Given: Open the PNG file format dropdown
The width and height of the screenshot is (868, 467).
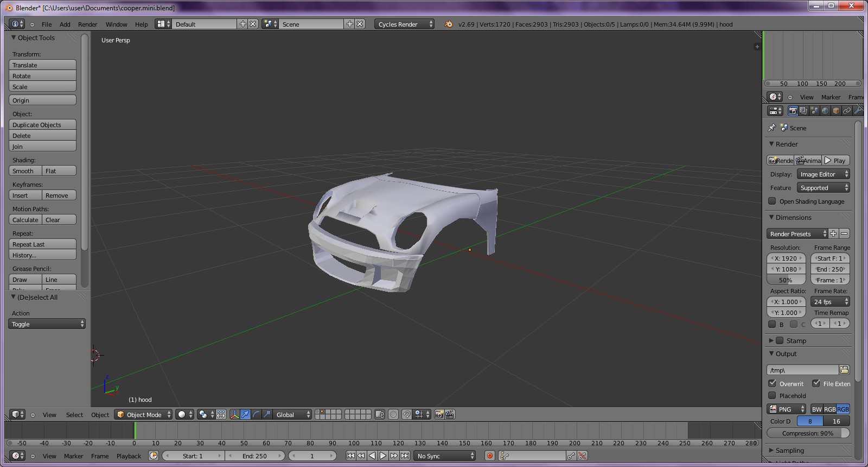Looking at the screenshot, I should pyautogui.click(x=787, y=409).
